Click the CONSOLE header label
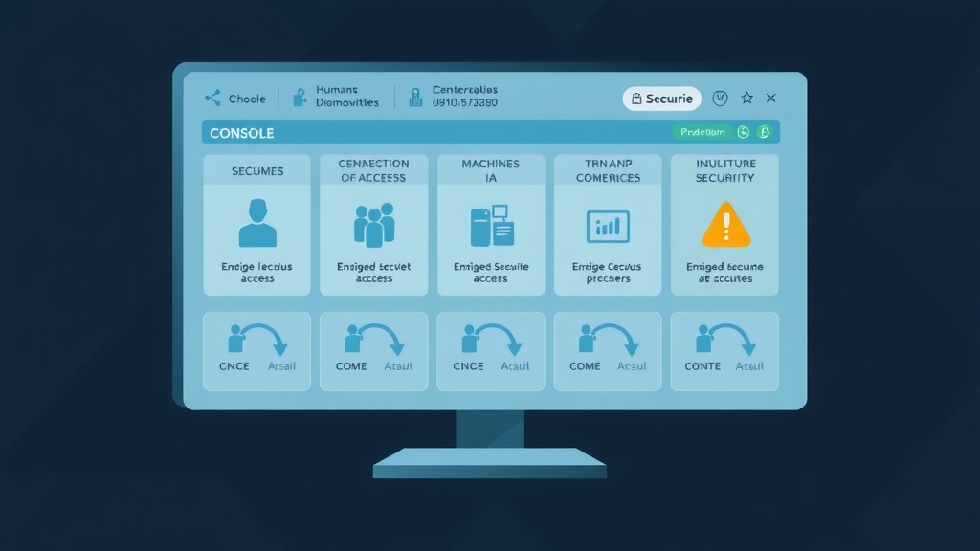This screenshot has height=551, width=980. tap(242, 133)
